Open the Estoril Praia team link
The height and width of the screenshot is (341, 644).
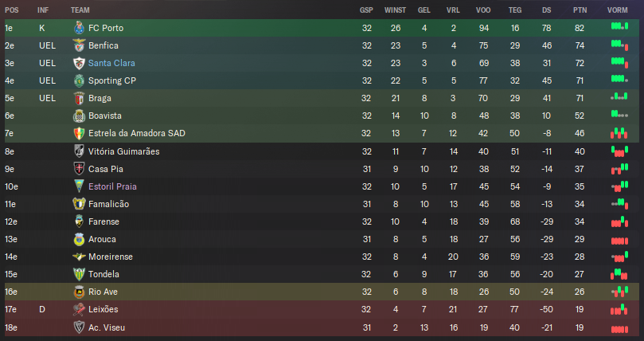point(112,186)
